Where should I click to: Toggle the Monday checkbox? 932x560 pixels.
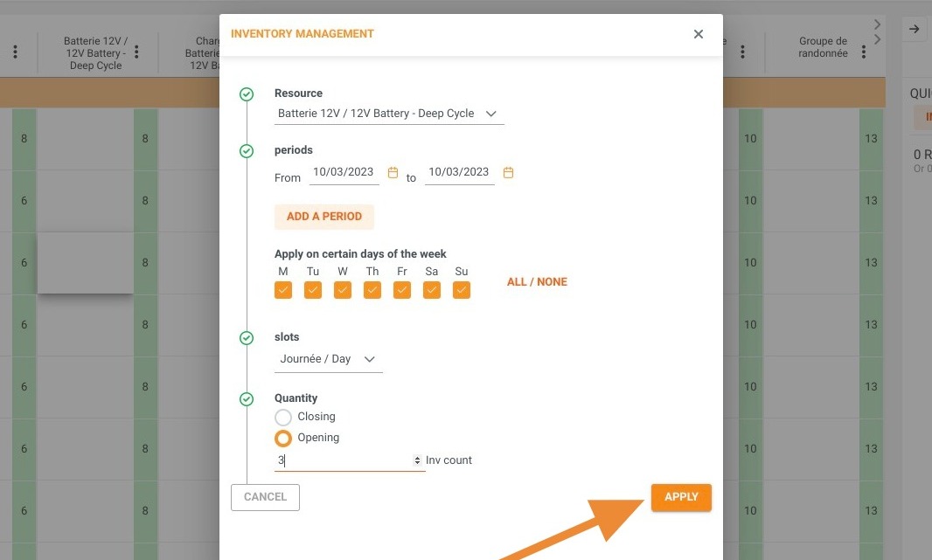[283, 290]
